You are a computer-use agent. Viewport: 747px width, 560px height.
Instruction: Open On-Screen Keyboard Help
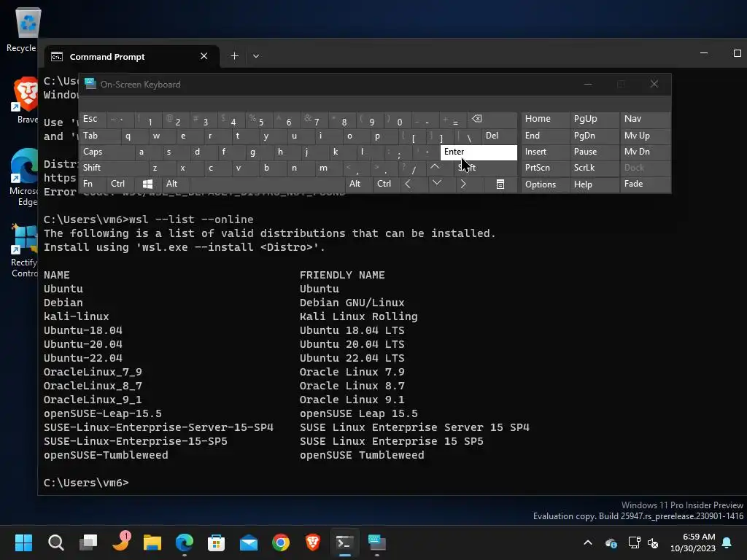pyautogui.click(x=594, y=184)
